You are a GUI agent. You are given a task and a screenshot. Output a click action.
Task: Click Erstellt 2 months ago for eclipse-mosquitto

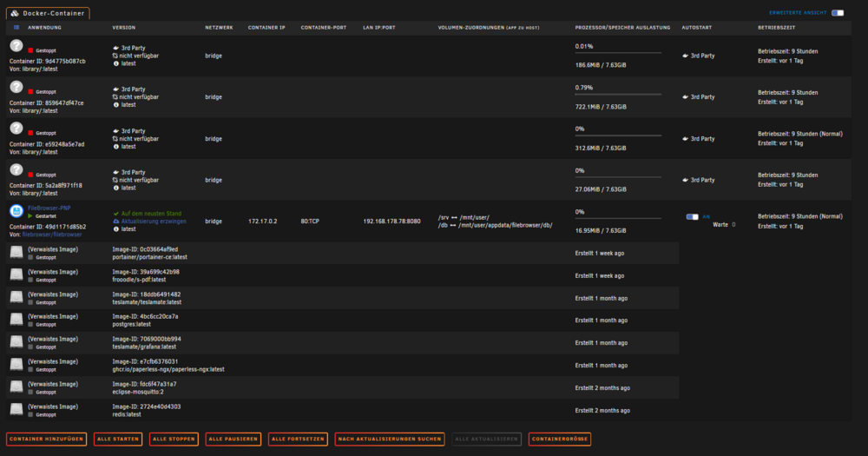click(x=602, y=388)
